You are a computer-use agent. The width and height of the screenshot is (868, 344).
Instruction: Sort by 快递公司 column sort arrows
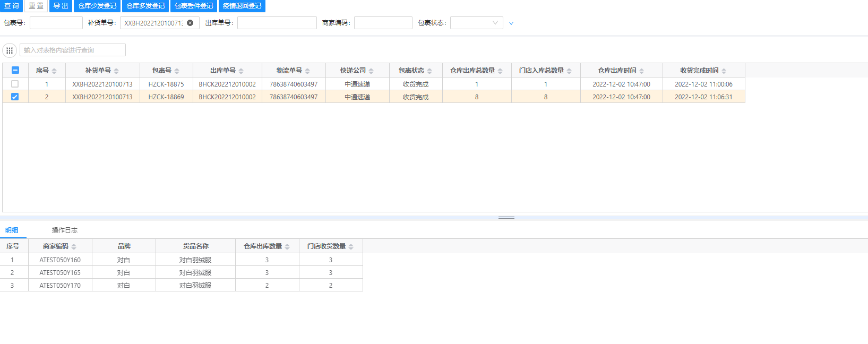click(371, 71)
